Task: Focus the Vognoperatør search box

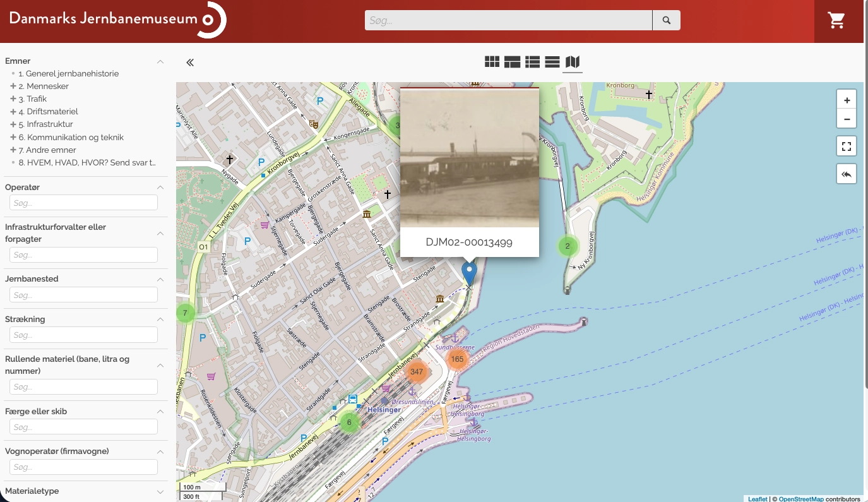Action: 83,467
